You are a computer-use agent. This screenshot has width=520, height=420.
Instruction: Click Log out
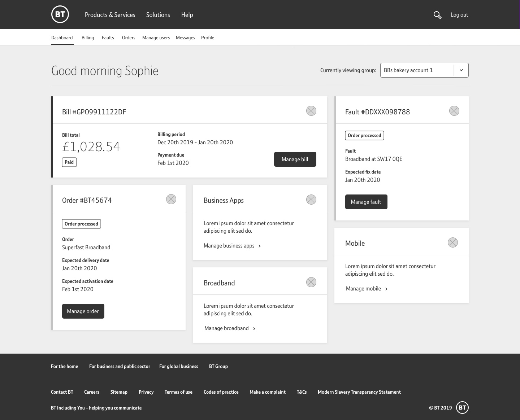459,15
